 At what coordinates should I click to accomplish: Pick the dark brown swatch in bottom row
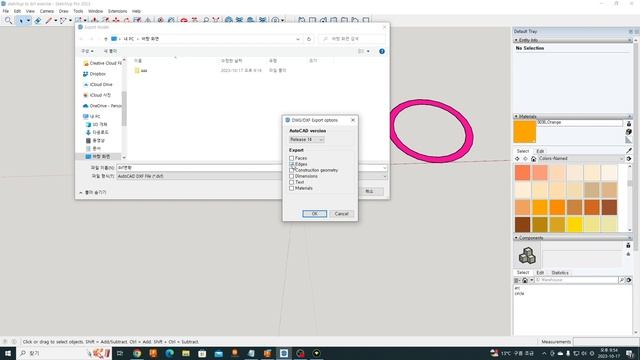tap(522, 224)
